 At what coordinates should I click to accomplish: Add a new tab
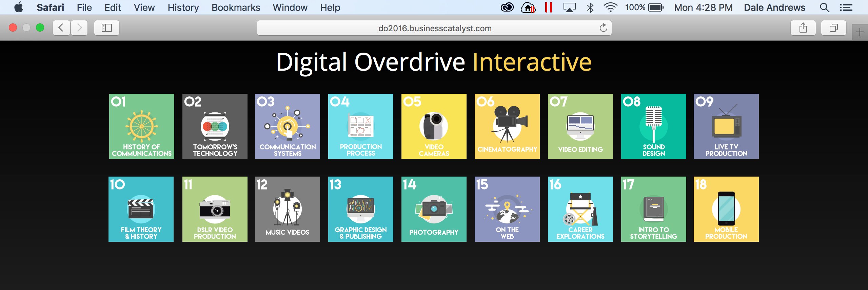point(860,32)
